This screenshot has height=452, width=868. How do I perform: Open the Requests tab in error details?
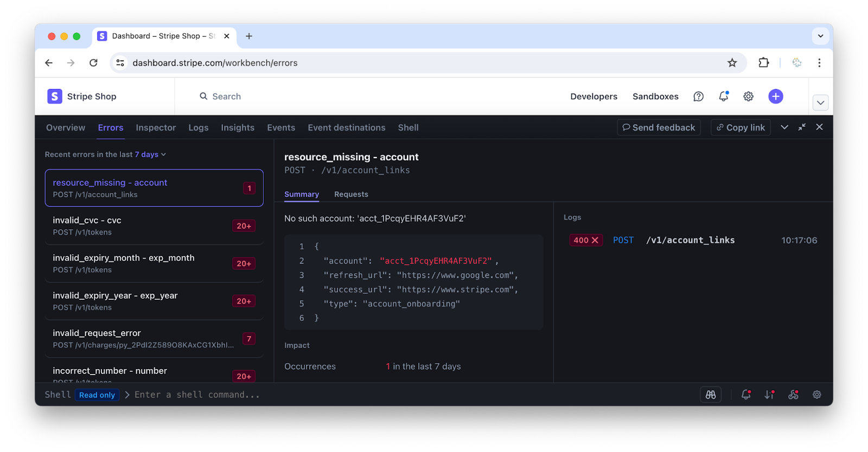(351, 195)
